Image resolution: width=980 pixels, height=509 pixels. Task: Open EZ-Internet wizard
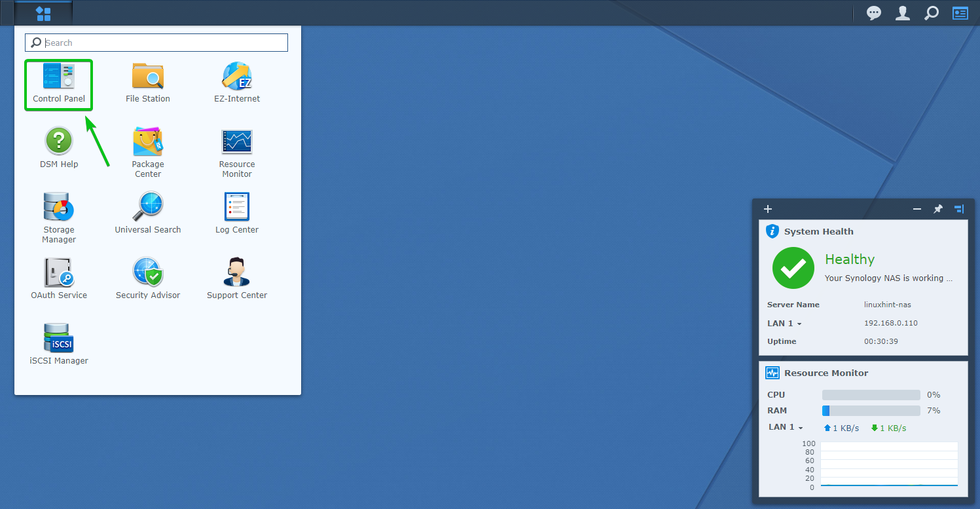click(x=237, y=83)
